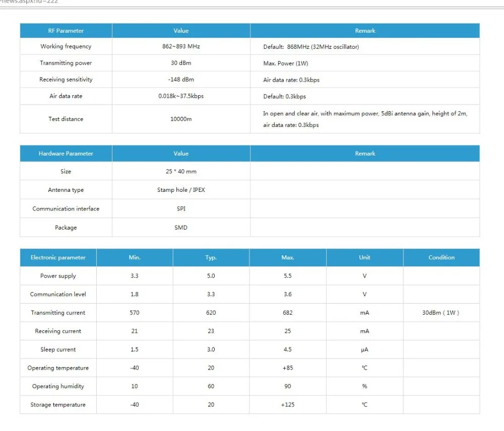The width and height of the screenshot is (504, 431).
Task: Select Communication level min '1.8'
Action: [135, 294]
